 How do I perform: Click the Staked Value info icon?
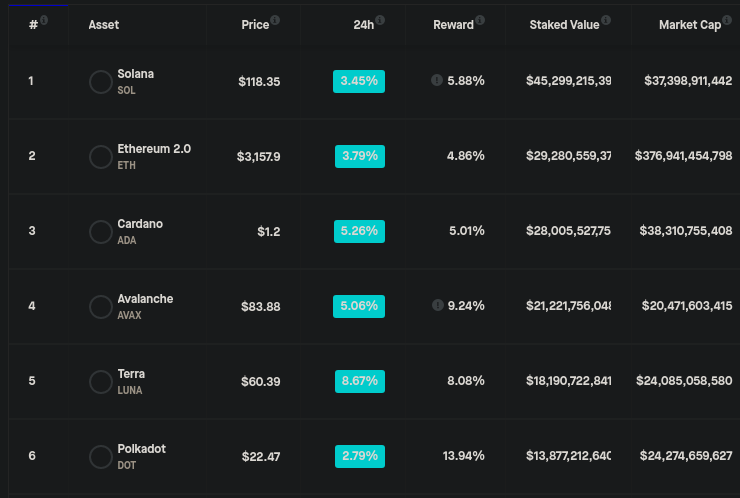606,20
